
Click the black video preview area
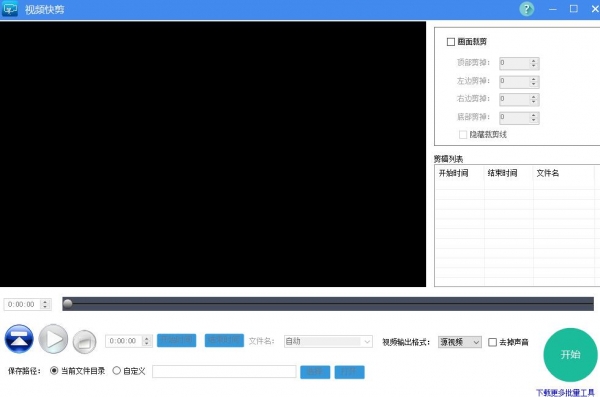[213, 154]
